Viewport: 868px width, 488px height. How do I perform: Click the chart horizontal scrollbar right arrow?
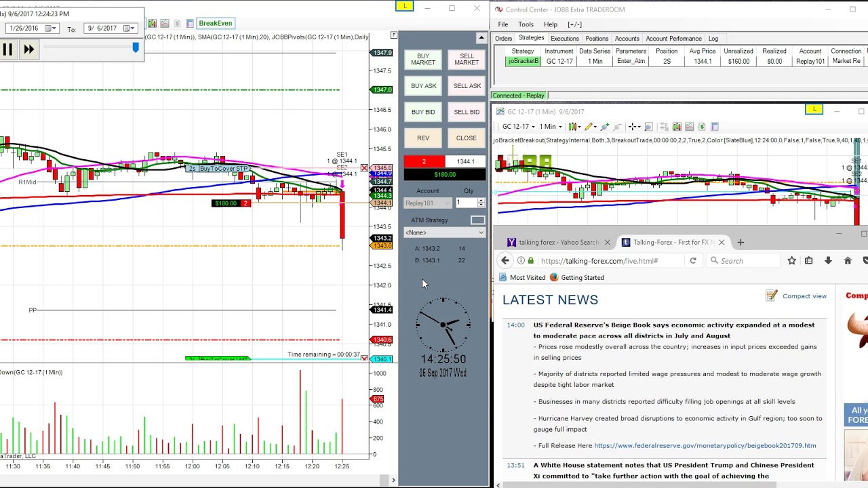coord(393,481)
